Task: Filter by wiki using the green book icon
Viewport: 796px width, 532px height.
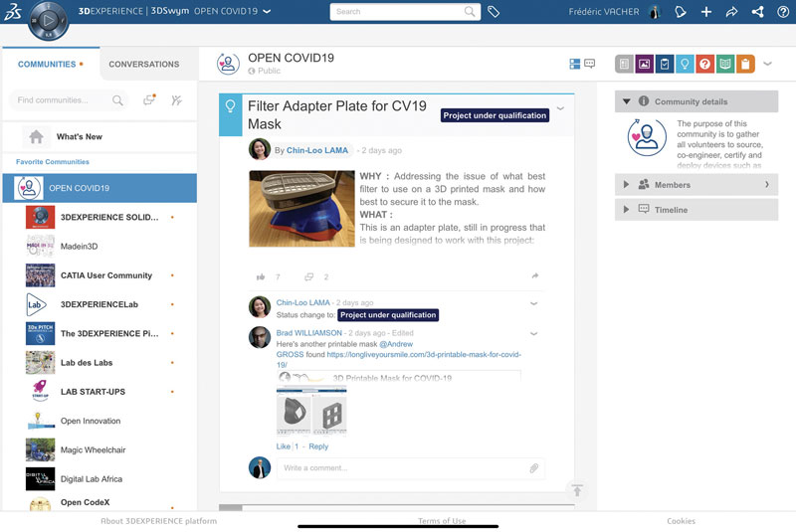Action: [x=725, y=64]
